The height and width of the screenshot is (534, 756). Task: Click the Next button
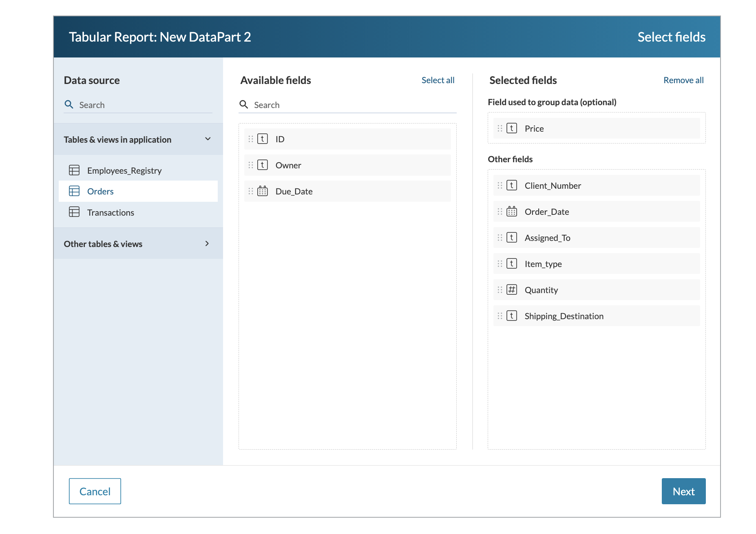(x=683, y=491)
